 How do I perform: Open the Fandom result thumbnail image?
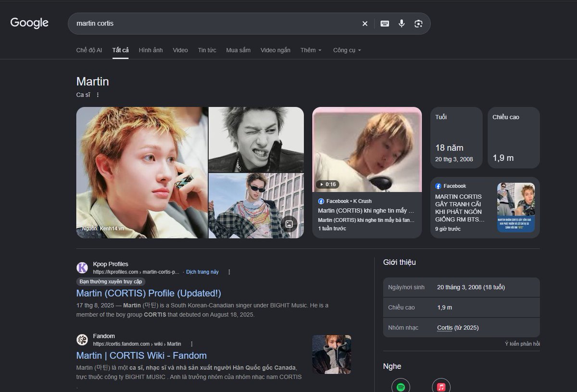pos(332,355)
